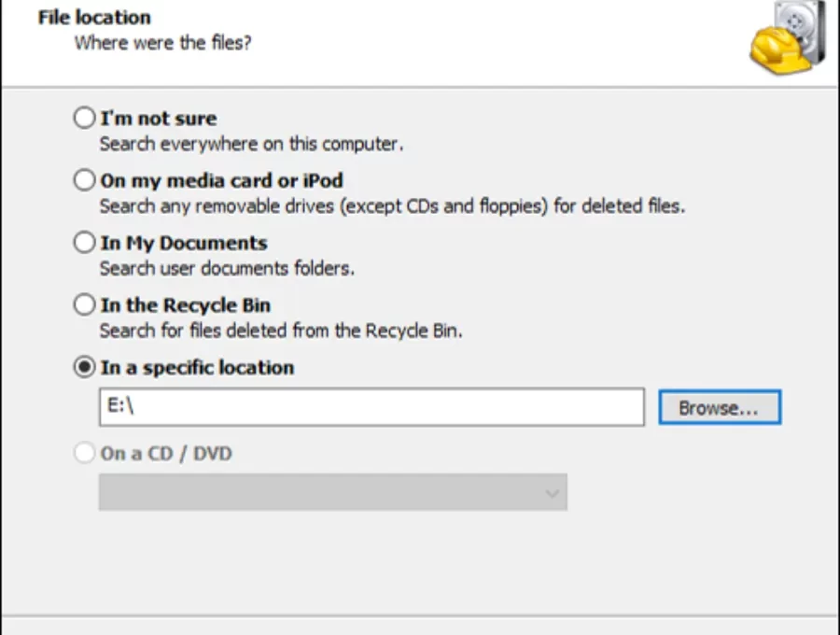
Task: Click "Search everywhere on this computer" description
Action: pos(251,144)
